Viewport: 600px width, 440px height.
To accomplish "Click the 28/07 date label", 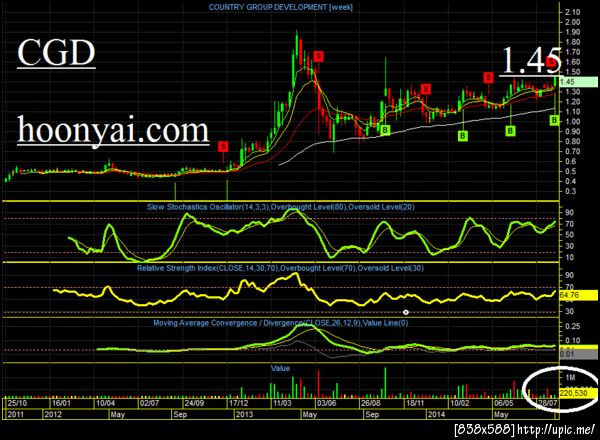I will coord(548,403).
